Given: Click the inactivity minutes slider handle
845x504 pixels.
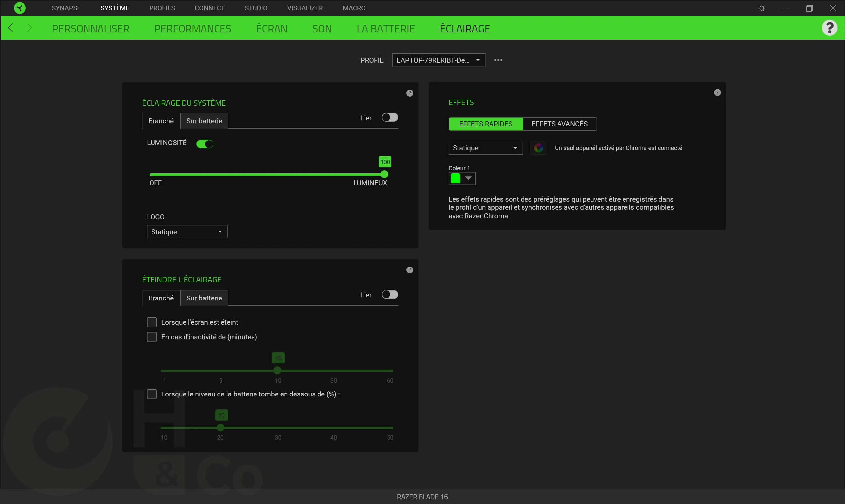Looking at the screenshot, I should tap(277, 370).
